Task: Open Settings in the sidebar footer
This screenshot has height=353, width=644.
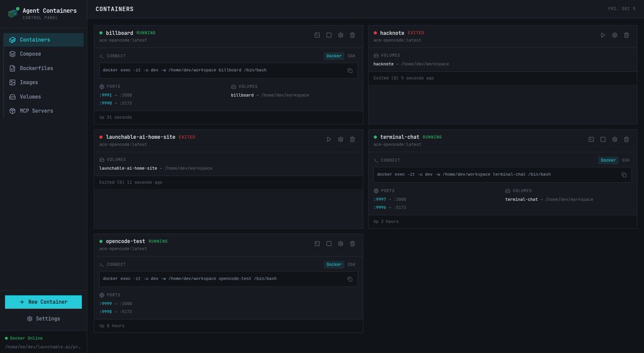Action: tap(43, 319)
